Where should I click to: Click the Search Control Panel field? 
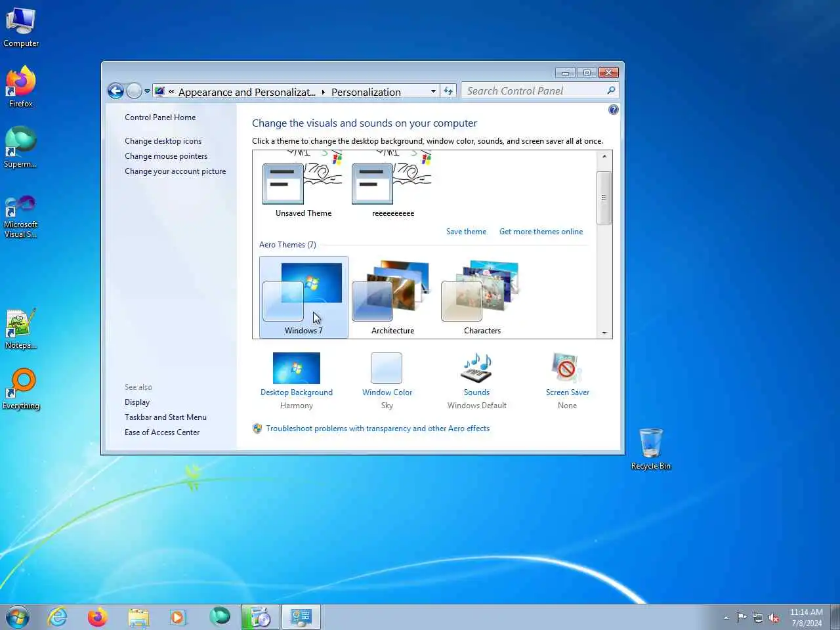(x=539, y=91)
